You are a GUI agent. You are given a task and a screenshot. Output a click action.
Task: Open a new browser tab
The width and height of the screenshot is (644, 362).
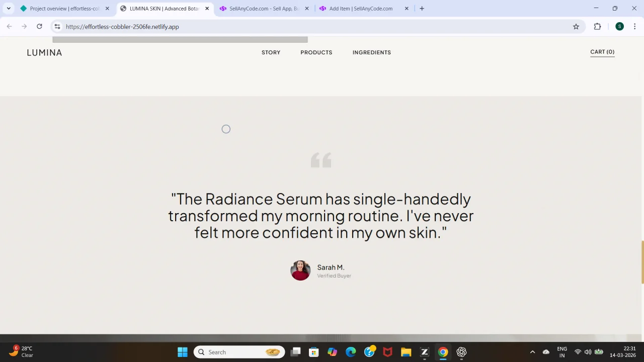coord(422,9)
